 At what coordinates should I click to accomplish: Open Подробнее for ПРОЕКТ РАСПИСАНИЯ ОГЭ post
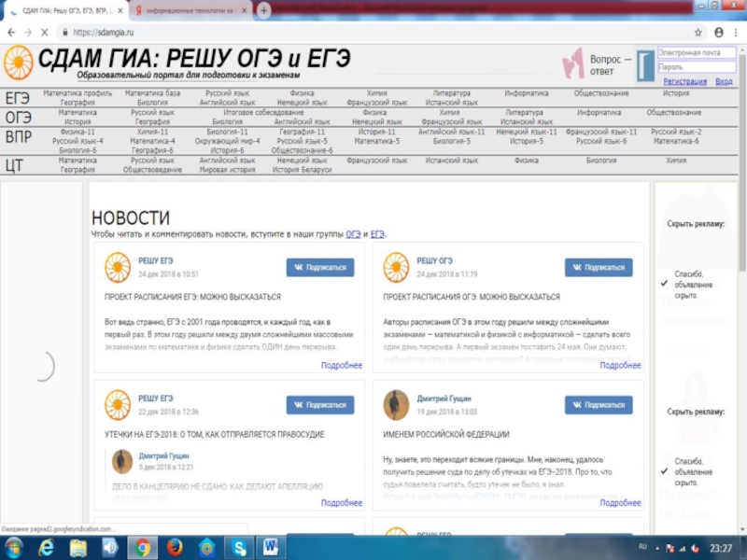pyautogui.click(x=620, y=365)
